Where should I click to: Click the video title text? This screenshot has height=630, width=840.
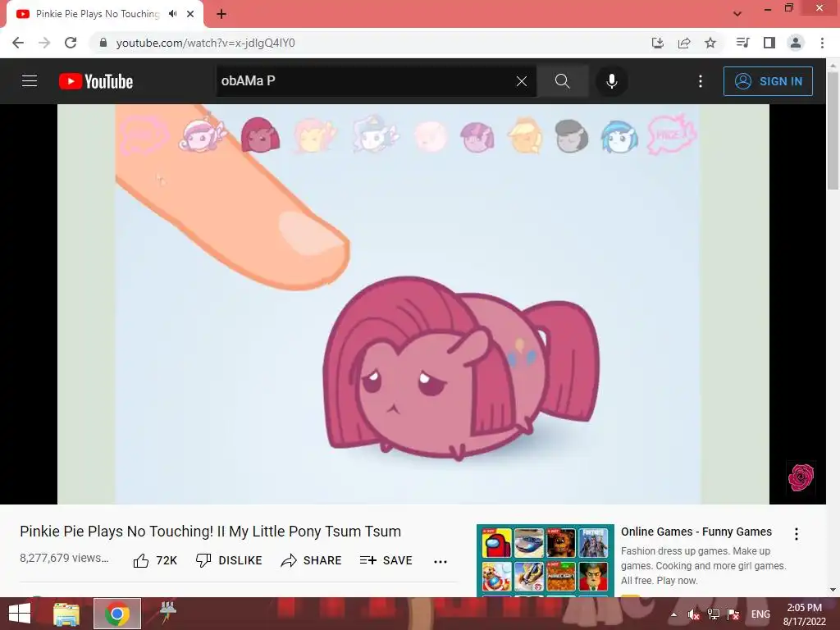coord(211,532)
